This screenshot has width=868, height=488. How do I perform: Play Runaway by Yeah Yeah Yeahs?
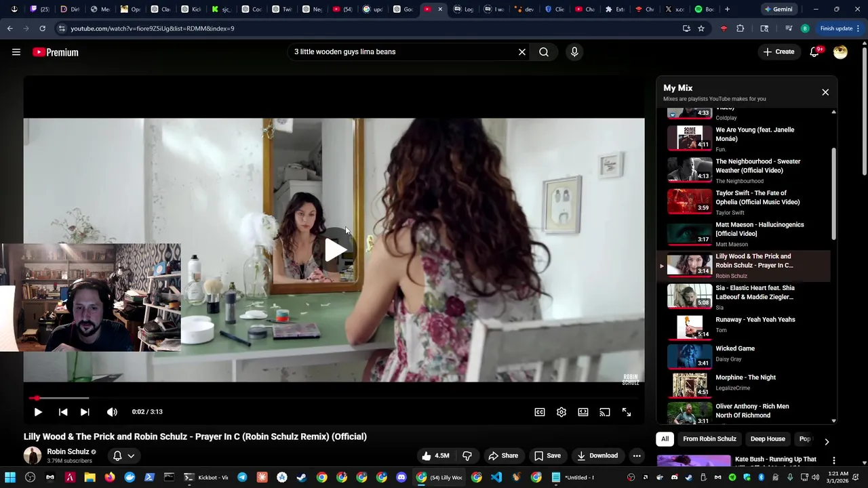(x=743, y=326)
